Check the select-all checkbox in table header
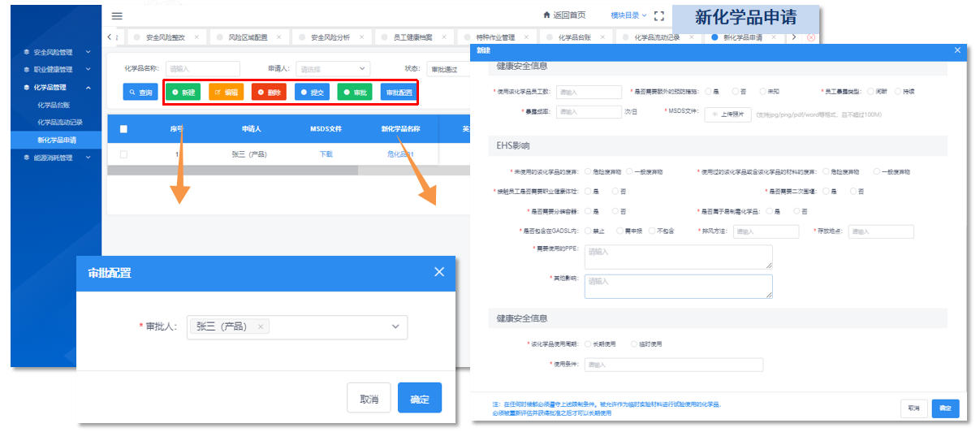This screenshot has height=432, width=980. [123, 129]
